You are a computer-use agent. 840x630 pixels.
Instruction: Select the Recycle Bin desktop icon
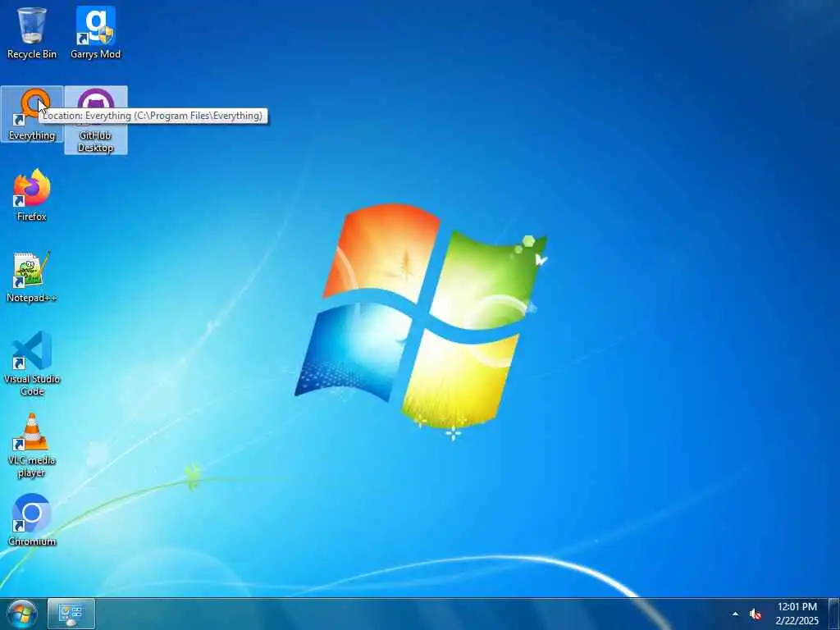pos(32,32)
